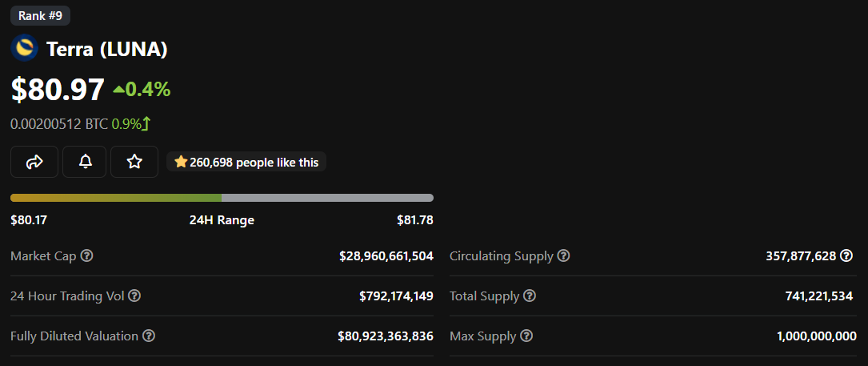Open info icon next to Circulating Supply label
Screen dimensions: 868x366
563,256
